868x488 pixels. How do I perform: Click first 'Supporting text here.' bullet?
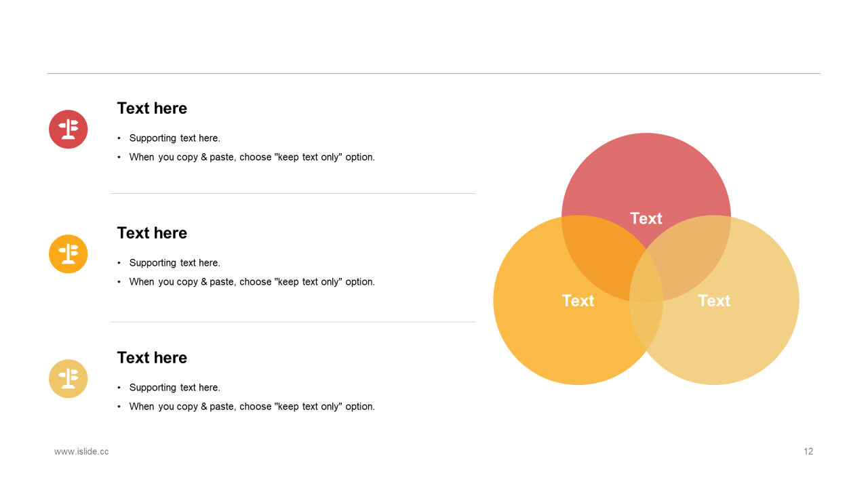[x=175, y=138]
